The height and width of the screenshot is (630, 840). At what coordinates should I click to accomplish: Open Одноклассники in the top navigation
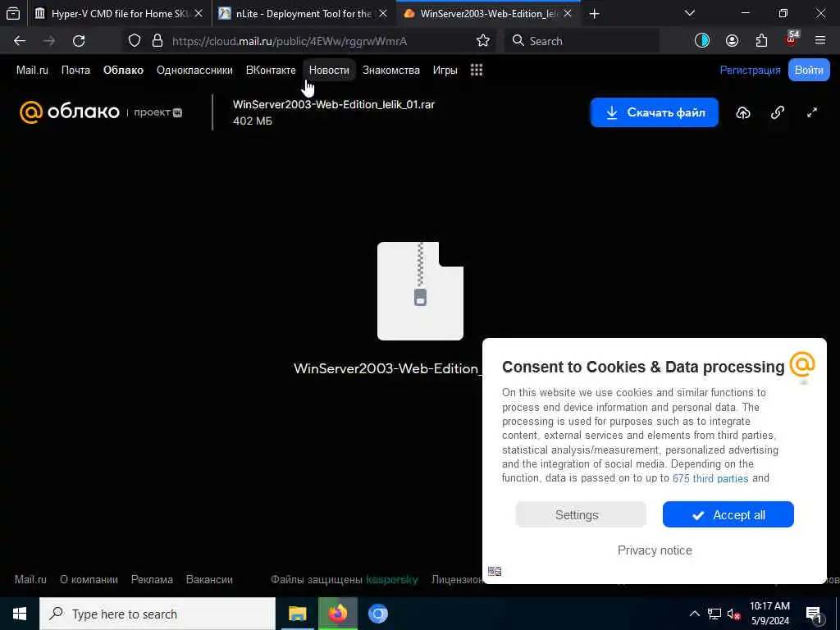[194, 71]
